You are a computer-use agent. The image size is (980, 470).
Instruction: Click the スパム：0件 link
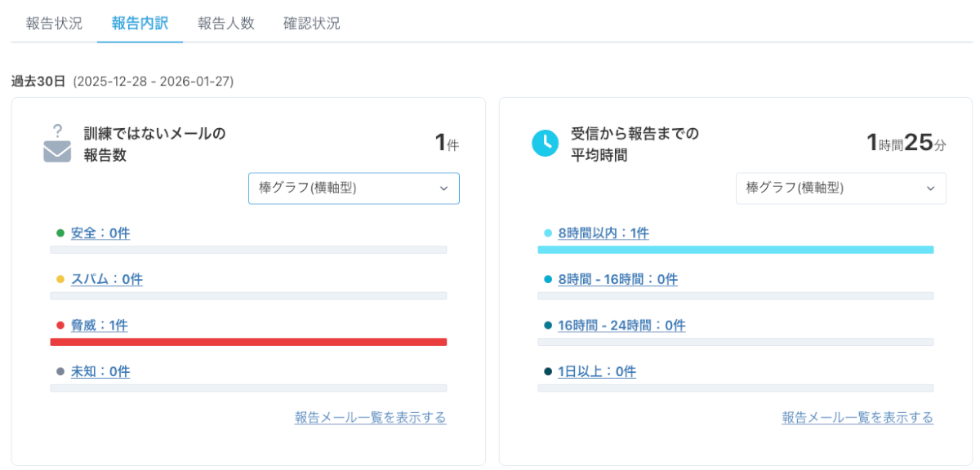(107, 280)
